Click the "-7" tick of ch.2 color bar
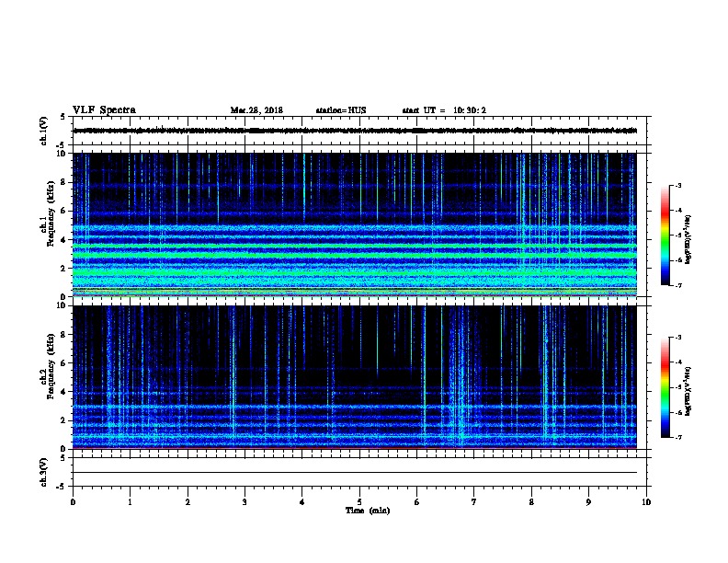728x563 pixels. tap(677, 438)
